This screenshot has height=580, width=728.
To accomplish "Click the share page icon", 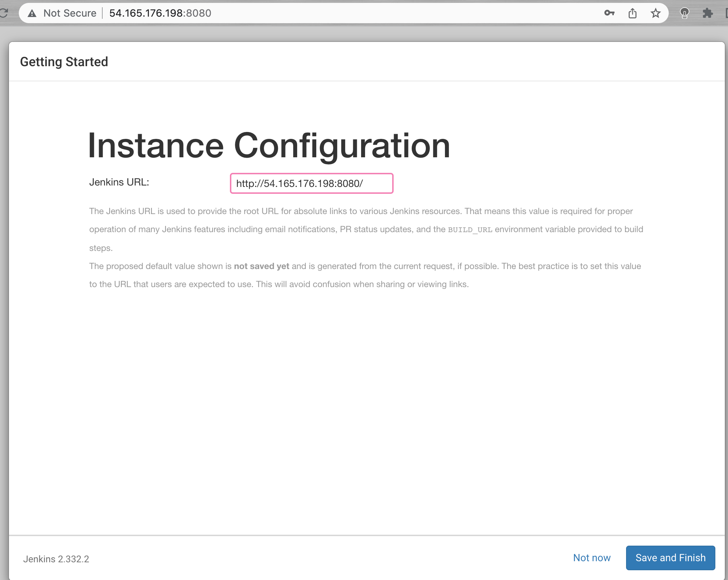I will pos(632,13).
